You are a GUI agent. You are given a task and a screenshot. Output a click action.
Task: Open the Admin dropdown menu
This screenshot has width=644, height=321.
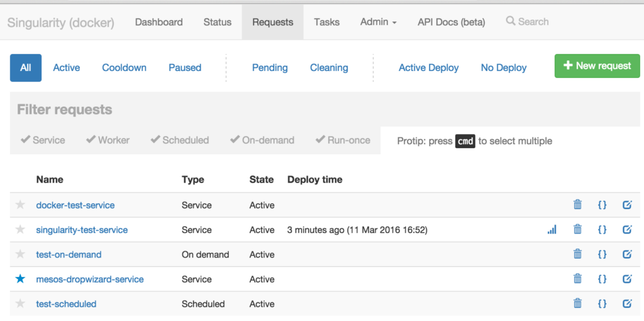click(378, 22)
